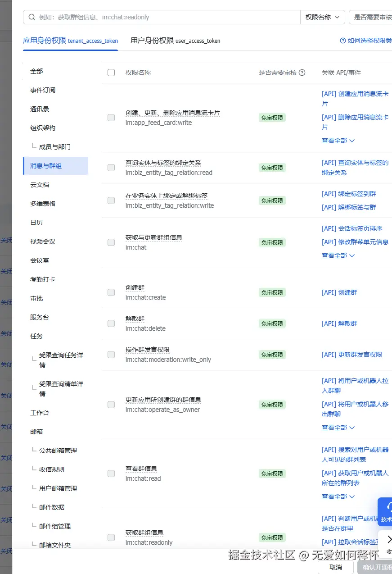Select 邮箱文件夹 subcategory
This screenshot has width=392, height=574.
[55, 545]
